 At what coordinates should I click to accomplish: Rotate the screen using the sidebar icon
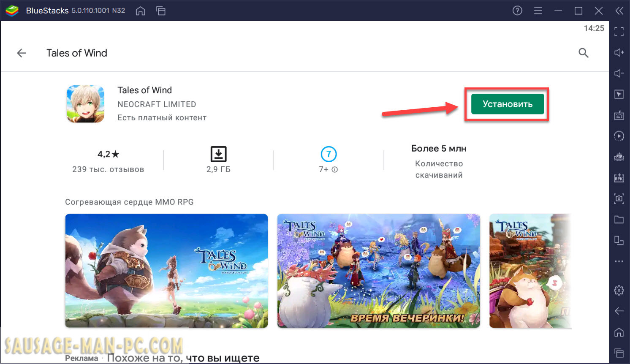619,240
